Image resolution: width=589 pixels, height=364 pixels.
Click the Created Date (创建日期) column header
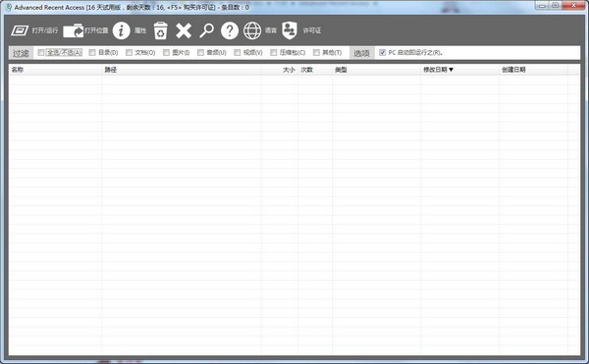click(533, 70)
